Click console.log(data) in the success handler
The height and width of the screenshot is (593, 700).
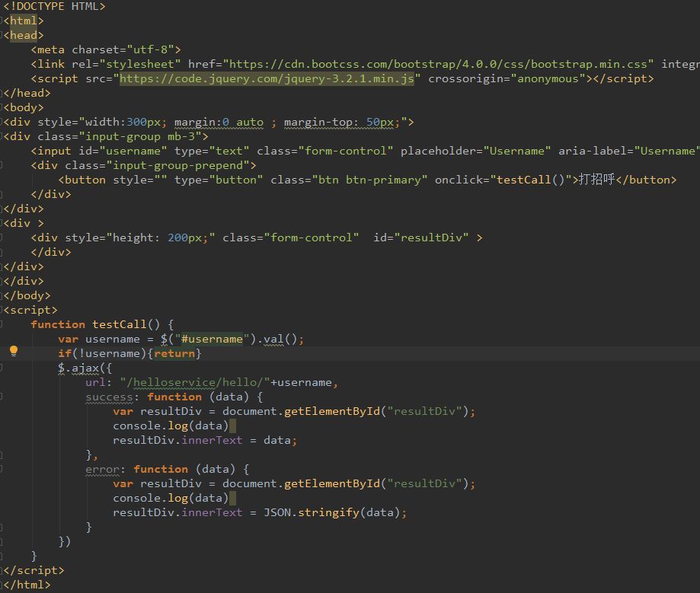171,426
